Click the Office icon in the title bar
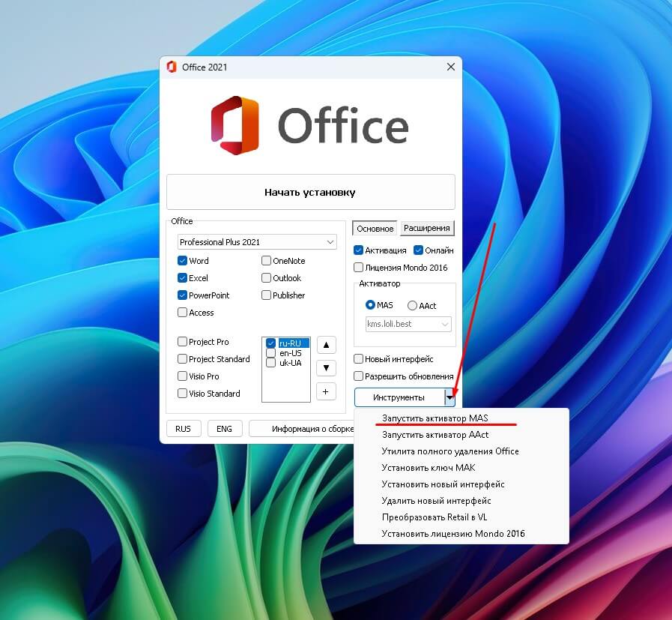 tap(172, 67)
